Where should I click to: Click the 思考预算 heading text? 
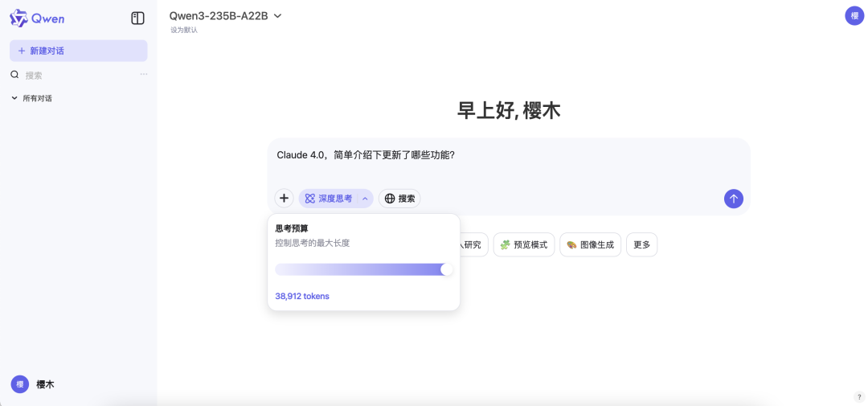pyautogui.click(x=292, y=228)
